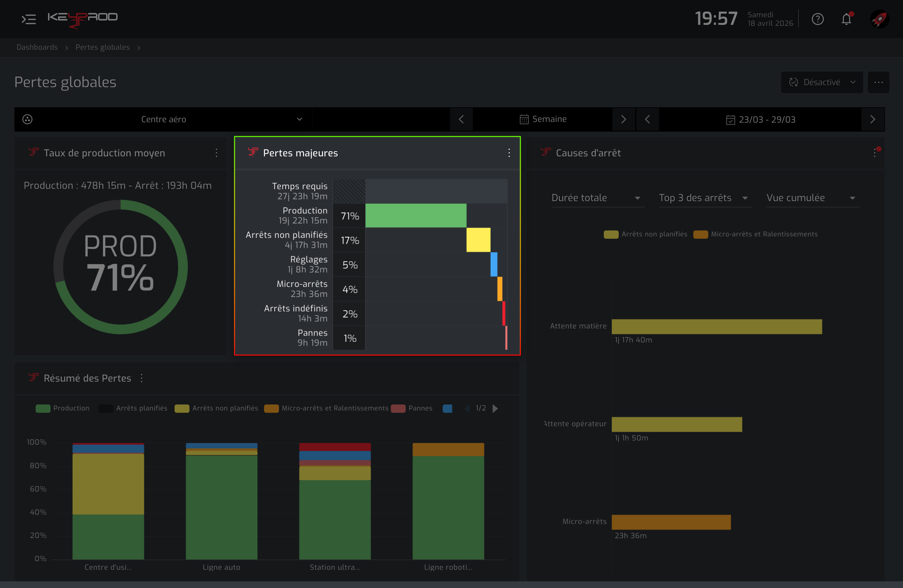Open the Top 3 des arrêts dropdown
This screenshot has height=588, width=903.
[x=705, y=198]
